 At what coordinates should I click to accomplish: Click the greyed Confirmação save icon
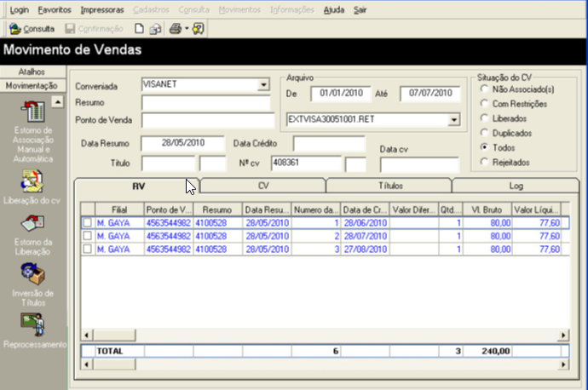pyautogui.click(x=70, y=29)
